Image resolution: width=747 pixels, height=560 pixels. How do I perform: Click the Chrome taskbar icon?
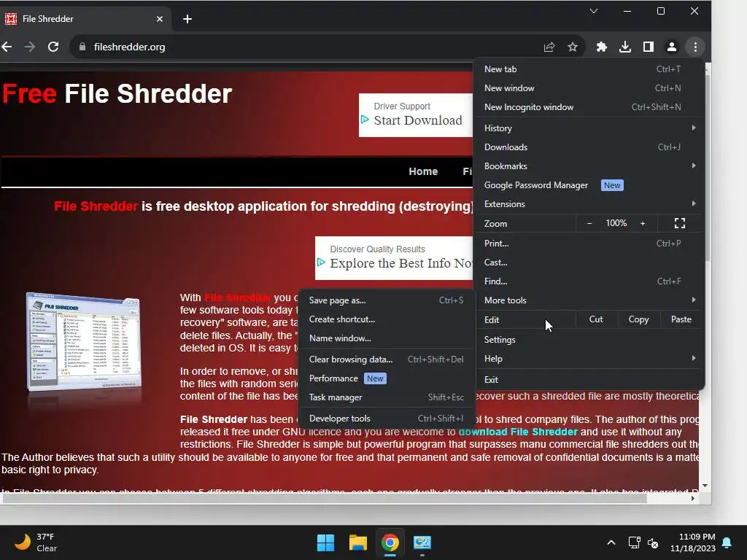pyautogui.click(x=390, y=542)
